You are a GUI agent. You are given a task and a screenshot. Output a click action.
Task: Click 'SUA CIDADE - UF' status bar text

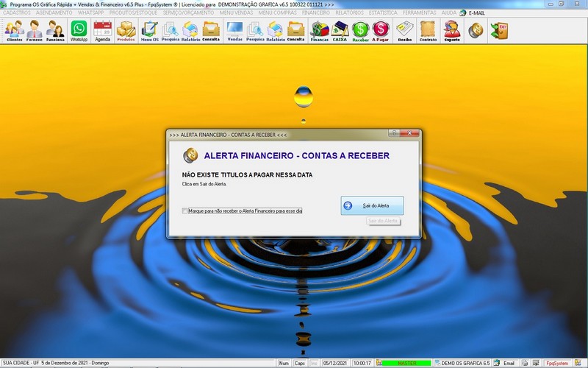click(21, 363)
